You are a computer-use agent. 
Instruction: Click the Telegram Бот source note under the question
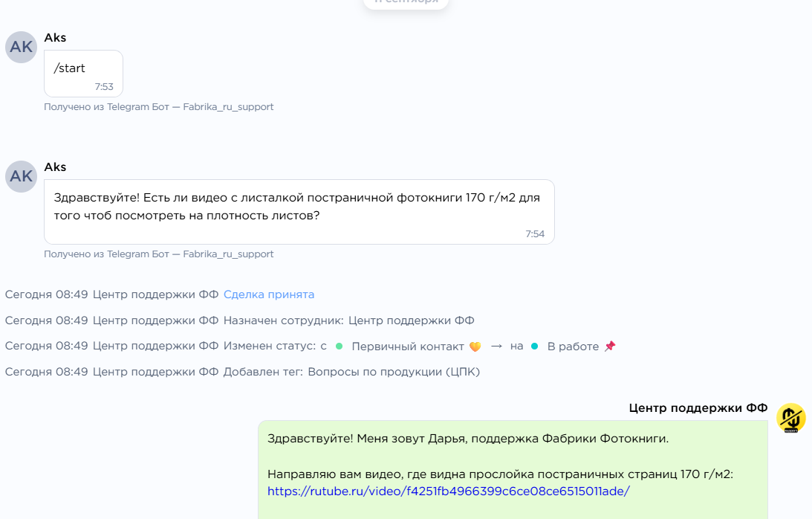tap(158, 254)
